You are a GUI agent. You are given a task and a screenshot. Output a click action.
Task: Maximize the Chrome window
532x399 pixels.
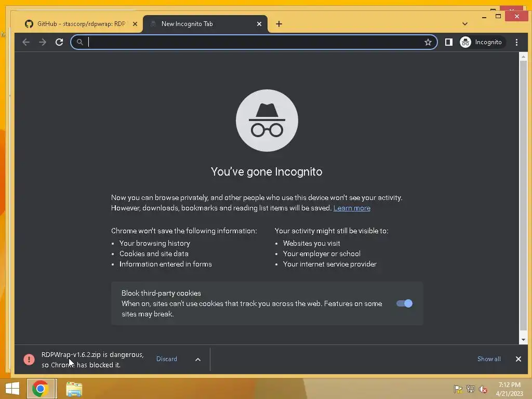[x=498, y=16]
